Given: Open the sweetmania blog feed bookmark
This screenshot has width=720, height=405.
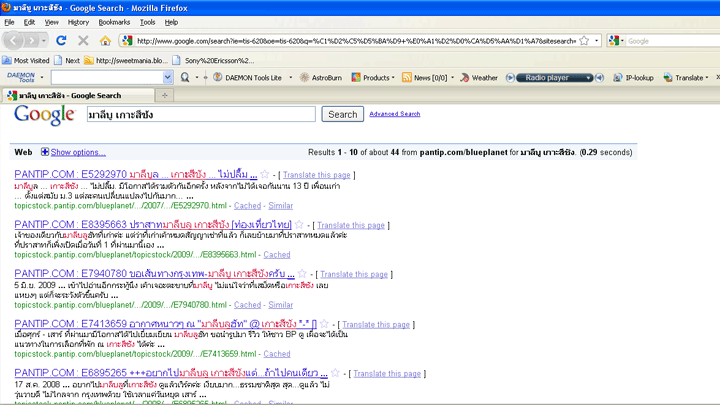Looking at the screenshot, I should click(126, 60).
